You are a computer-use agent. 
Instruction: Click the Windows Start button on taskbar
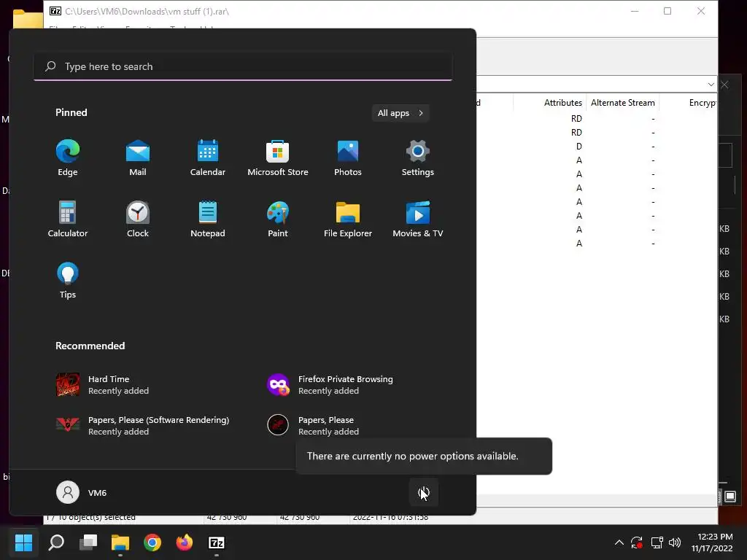point(23,542)
